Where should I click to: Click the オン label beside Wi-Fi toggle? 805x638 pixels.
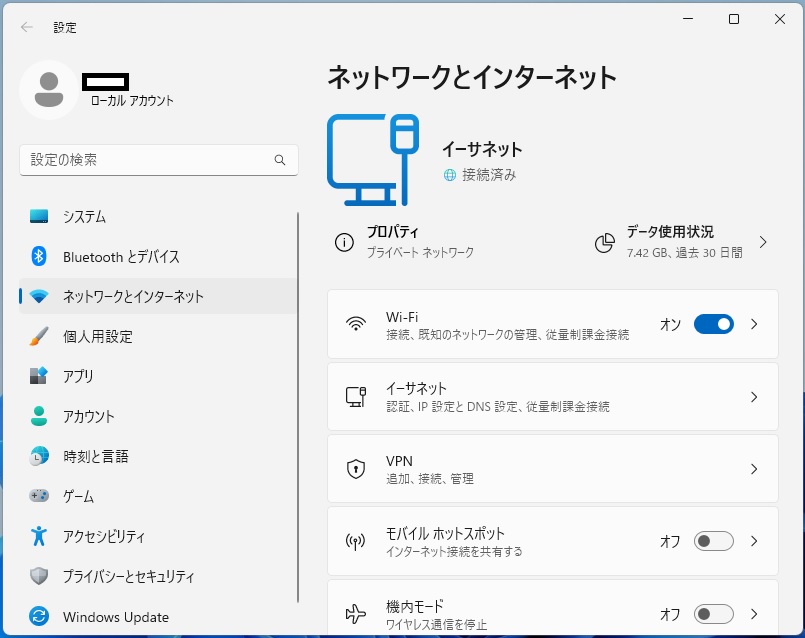point(670,324)
